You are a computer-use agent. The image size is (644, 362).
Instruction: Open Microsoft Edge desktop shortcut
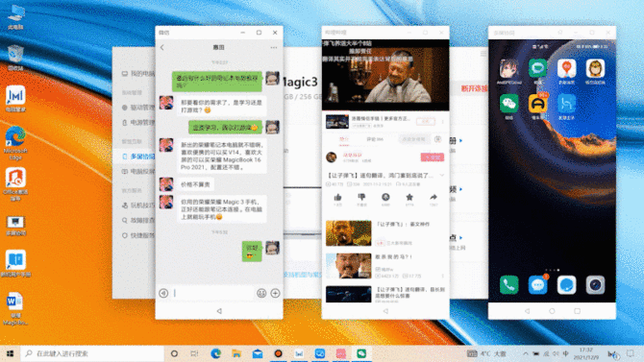tap(15, 143)
